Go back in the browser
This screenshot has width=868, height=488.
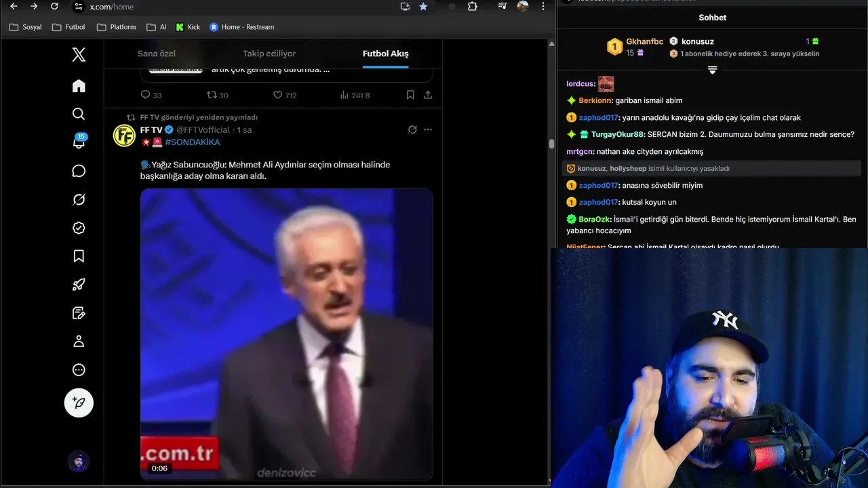(14, 6)
